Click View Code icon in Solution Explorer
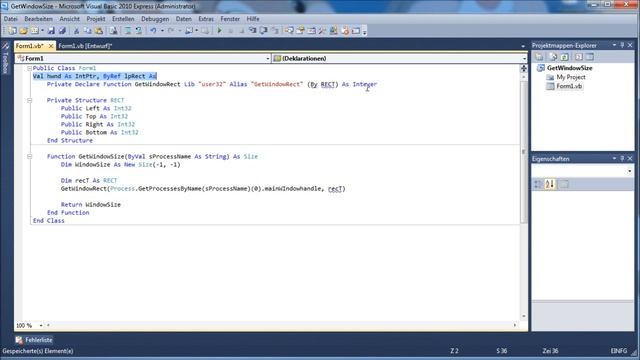Screen dimensions: 640x360 [x=578, y=57]
